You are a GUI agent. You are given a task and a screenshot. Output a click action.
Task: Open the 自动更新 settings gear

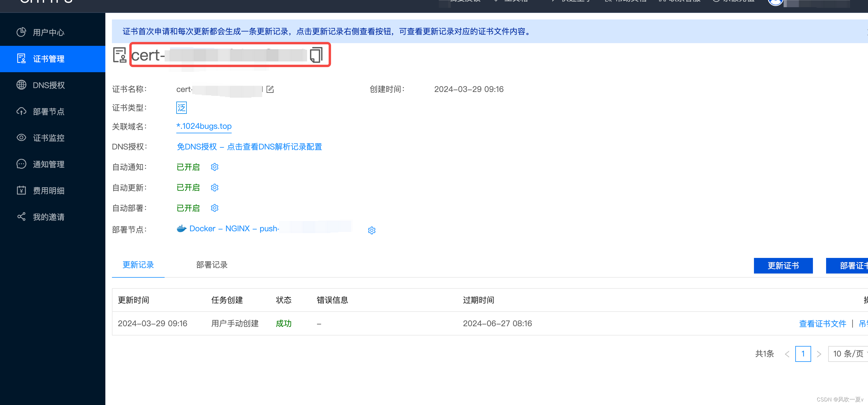(x=215, y=188)
